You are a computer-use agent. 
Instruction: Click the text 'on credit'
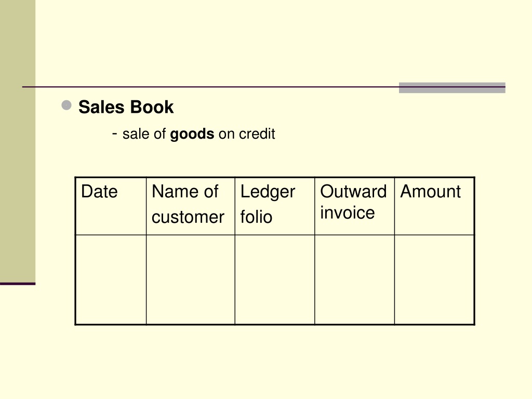[247, 134]
